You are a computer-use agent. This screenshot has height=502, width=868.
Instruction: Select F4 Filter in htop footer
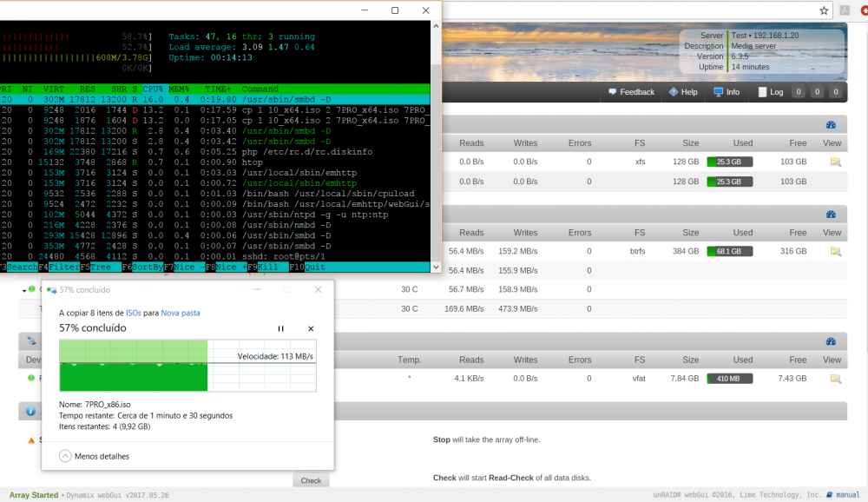(59, 268)
